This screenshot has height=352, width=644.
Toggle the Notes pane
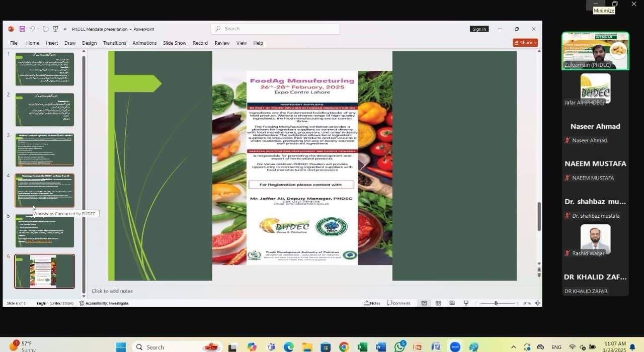tap(372, 303)
